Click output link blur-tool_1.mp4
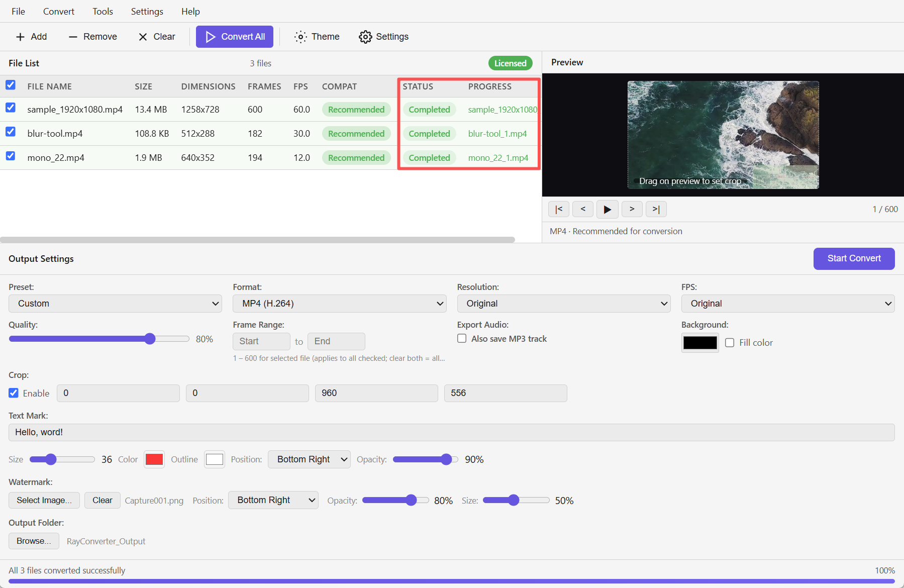 tap(497, 134)
